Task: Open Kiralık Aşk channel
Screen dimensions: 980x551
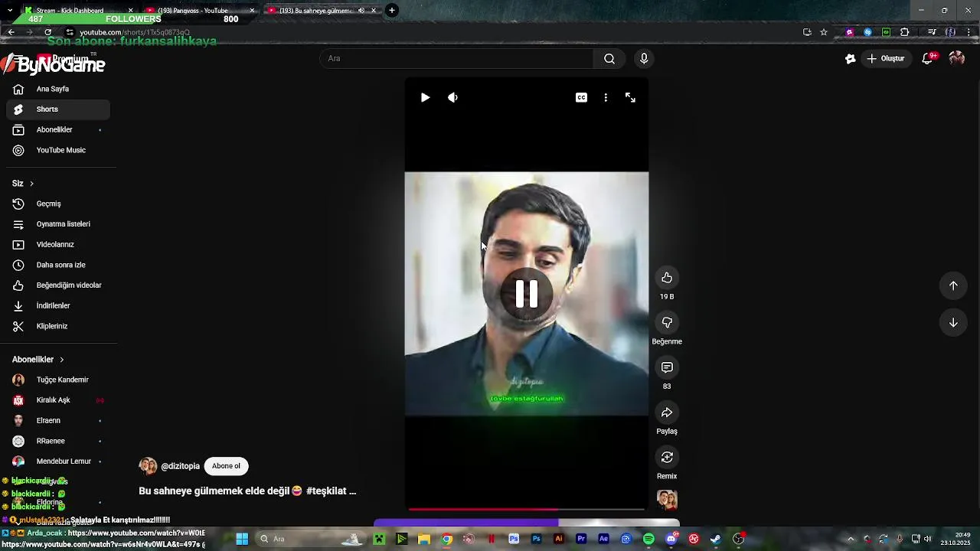Action: (x=58, y=400)
